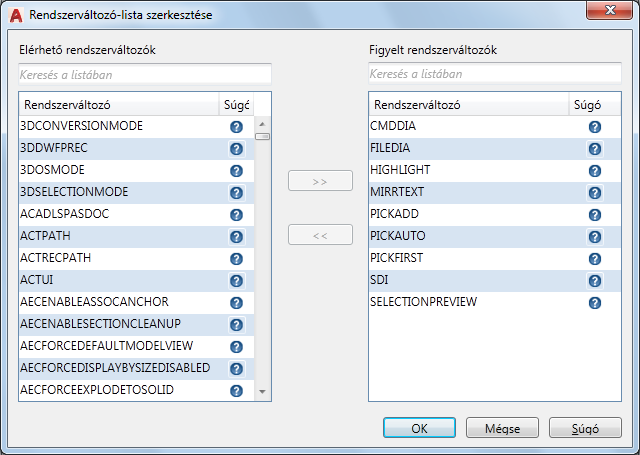Click help icon for 3DCONVERSIONMODE variable
This screenshot has width=640, height=455.
click(237, 127)
